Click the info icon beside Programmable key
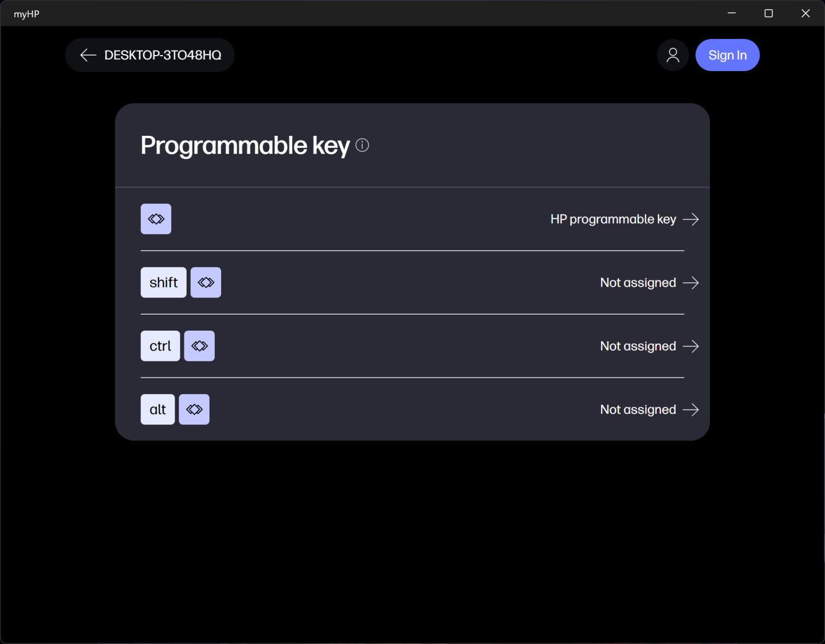 tap(362, 146)
